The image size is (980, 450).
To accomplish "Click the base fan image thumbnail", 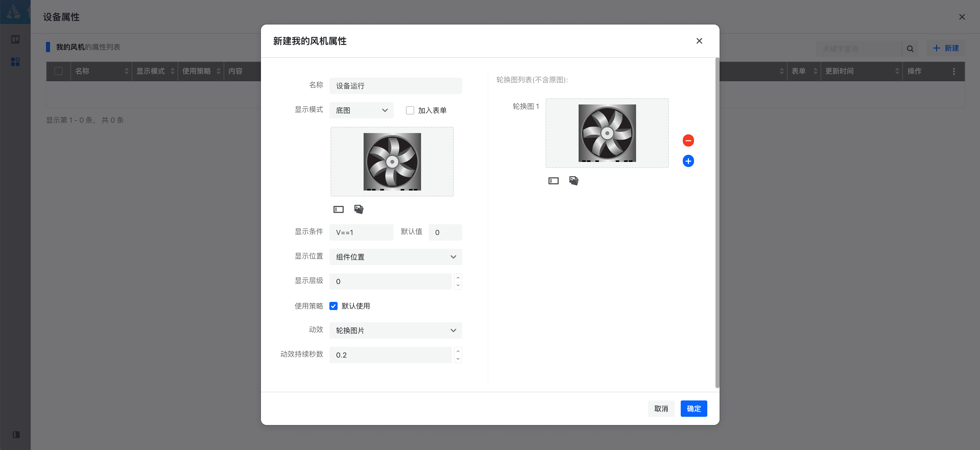I will [x=392, y=161].
